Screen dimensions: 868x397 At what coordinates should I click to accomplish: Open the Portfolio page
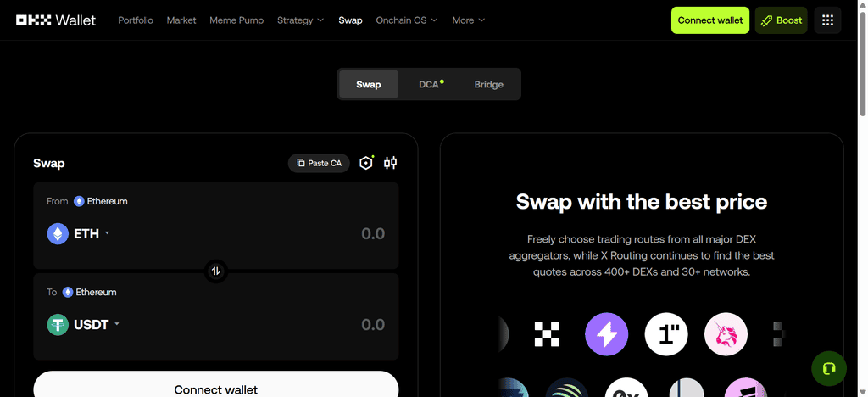click(136, 20)
